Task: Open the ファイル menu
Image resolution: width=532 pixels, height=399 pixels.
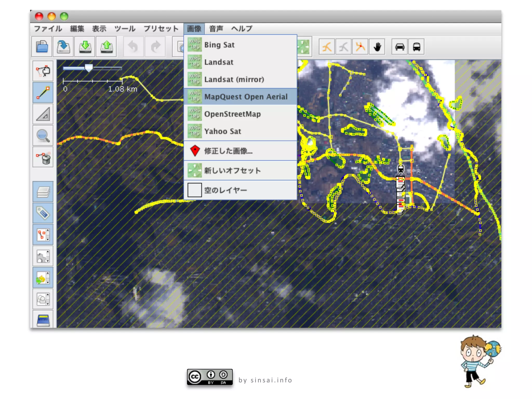Action: (x=48, y=29)
